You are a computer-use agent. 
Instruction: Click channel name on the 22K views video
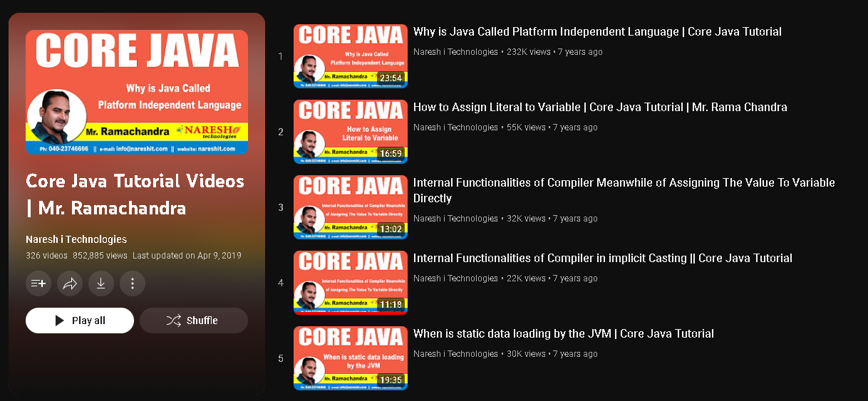pos(455,278)
